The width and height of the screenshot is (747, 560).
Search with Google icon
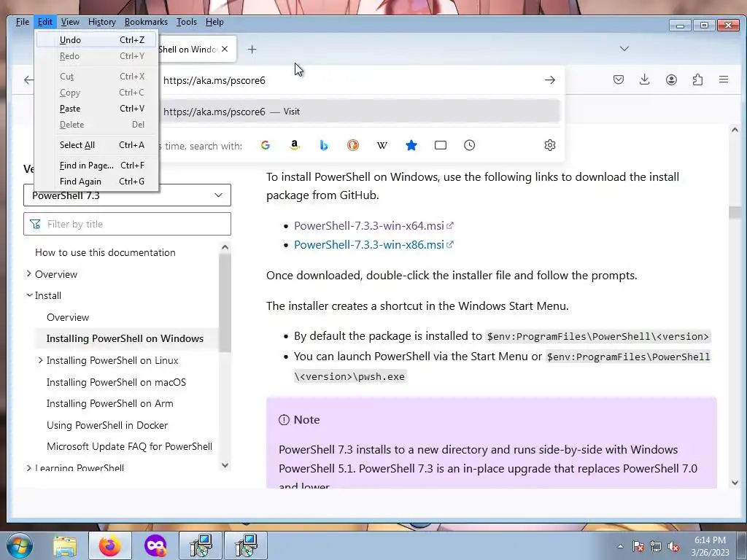266,145
